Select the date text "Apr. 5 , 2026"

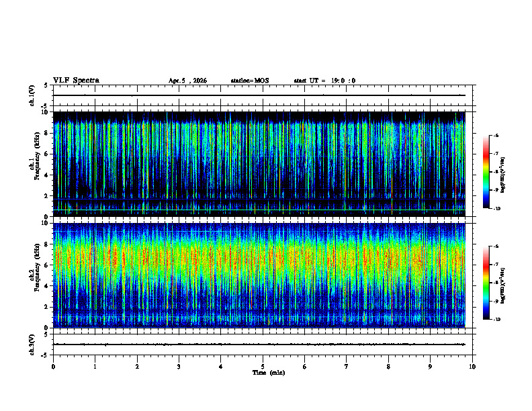point(187,81)
